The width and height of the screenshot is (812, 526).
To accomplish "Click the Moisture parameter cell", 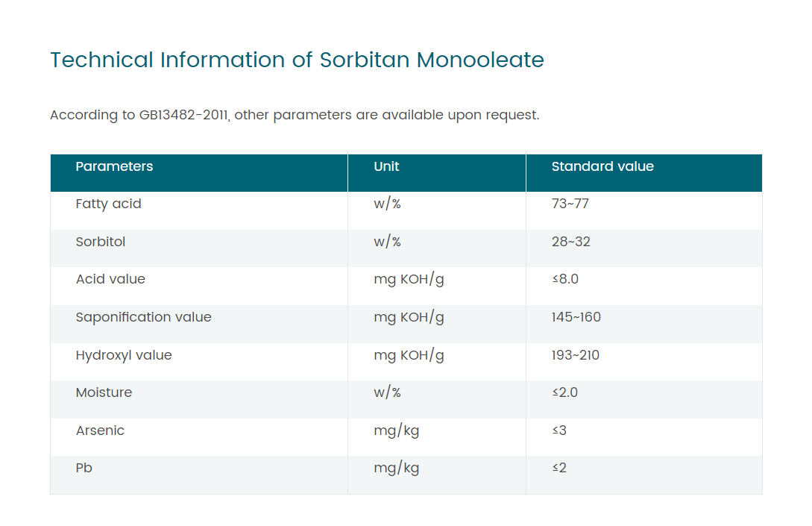I will (104, 392).
